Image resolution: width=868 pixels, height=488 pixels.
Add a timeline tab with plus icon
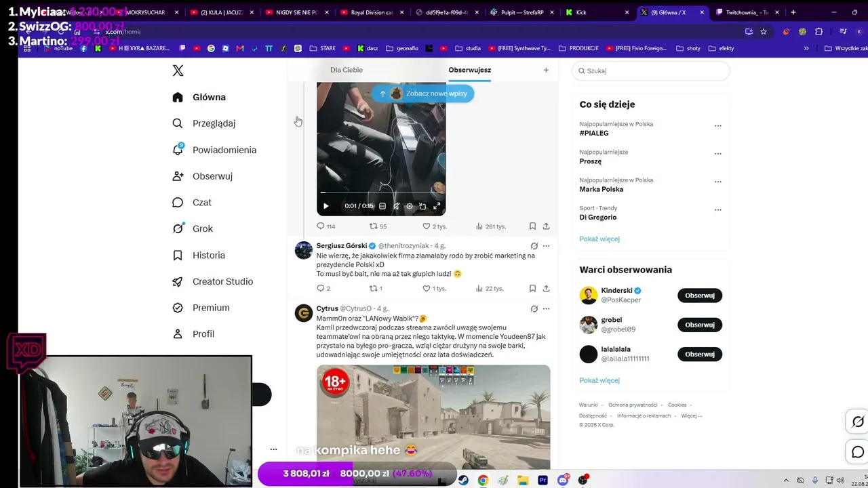click(546, 70)
